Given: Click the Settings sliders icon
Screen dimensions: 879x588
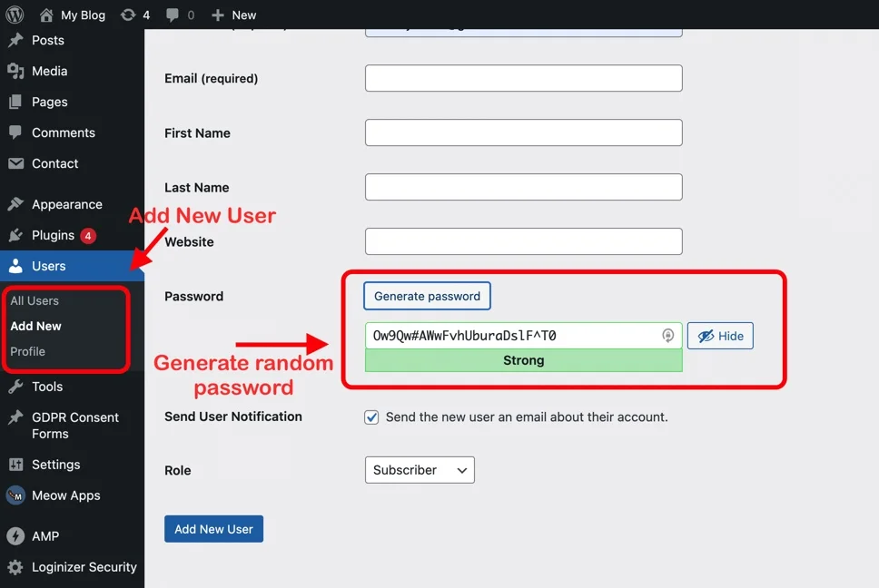Looking at the screenshot, I should coord(15,465).
